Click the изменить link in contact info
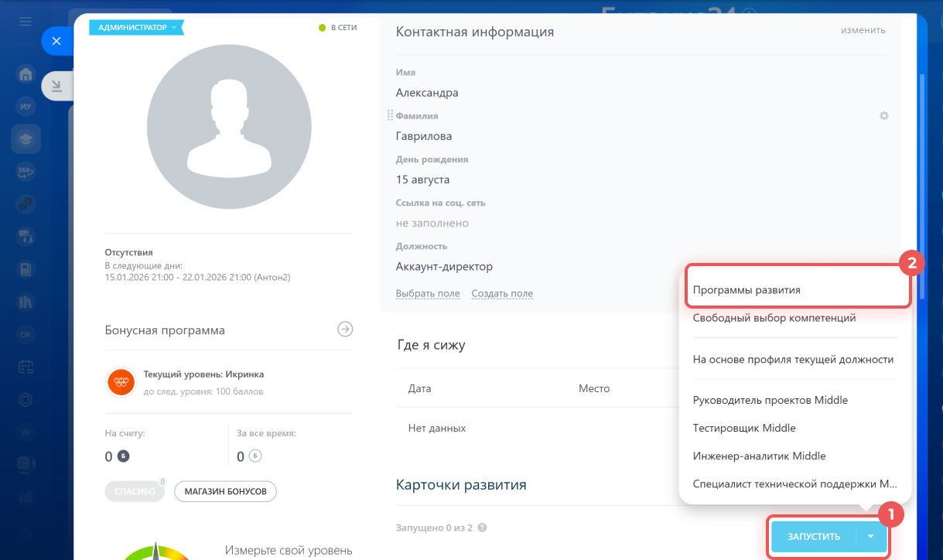The image size is (943, 560). coord(863,30)
